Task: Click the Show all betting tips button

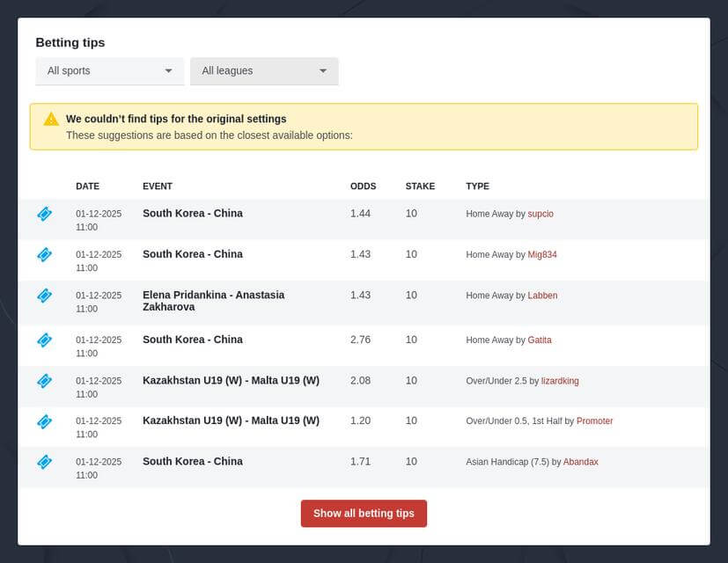Action: pos(364,513)
